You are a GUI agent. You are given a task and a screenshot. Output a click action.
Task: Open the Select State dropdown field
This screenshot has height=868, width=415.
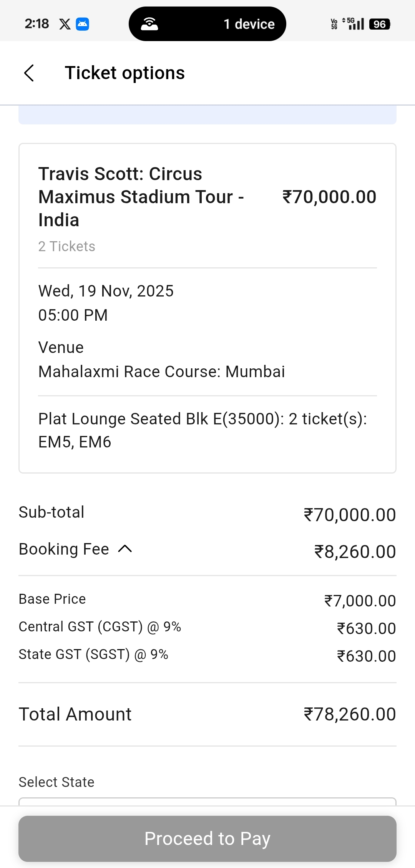[x=207, y=802]
